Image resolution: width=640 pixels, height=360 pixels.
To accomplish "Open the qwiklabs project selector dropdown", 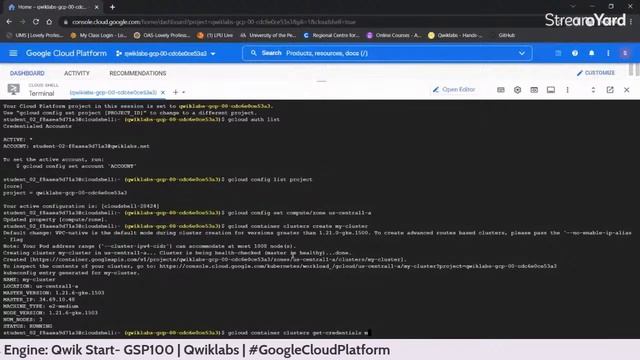I will [165, 53].
